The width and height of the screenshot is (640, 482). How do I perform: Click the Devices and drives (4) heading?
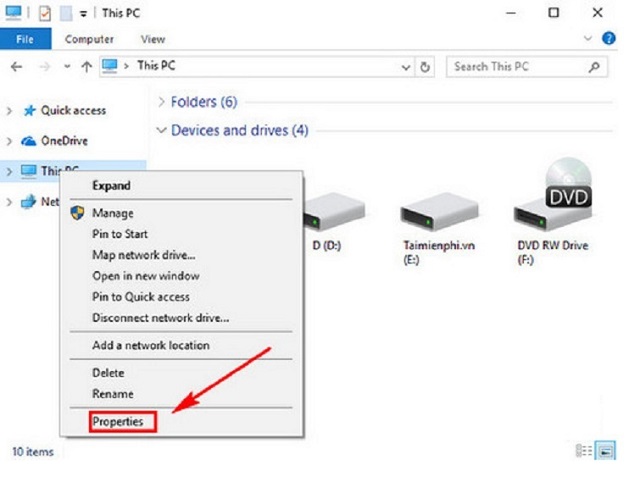click(x=240, y=130)
